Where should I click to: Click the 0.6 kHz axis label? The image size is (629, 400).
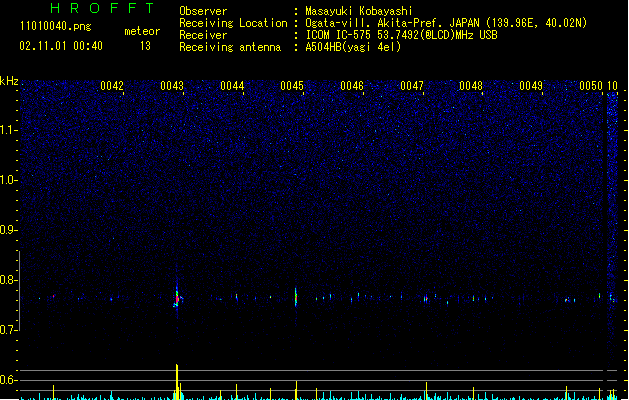(9, 380)
